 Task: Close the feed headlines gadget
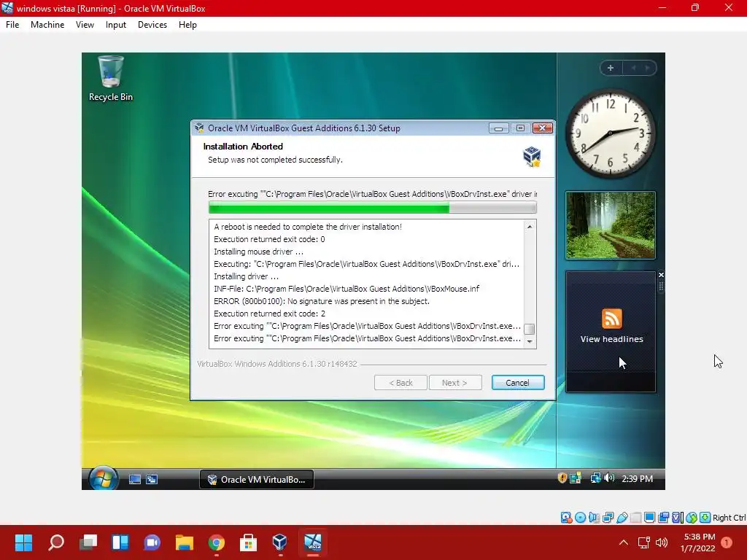pos(661,275)
